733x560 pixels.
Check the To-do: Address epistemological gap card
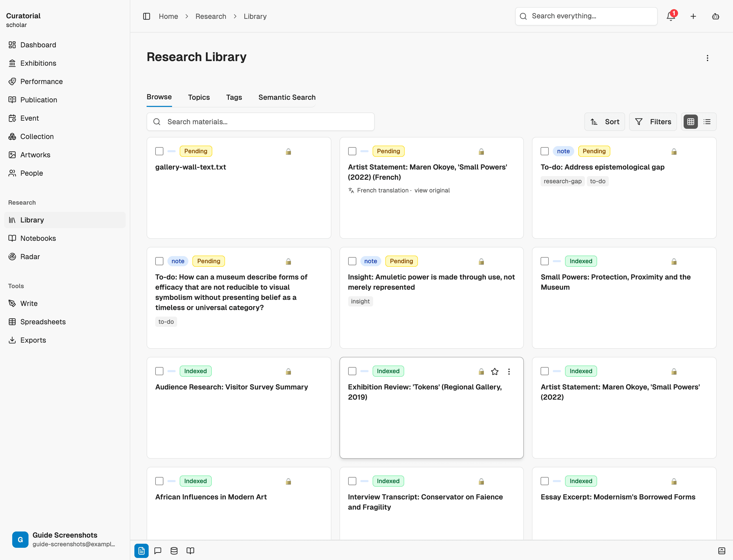pyautogui.click(x=545, y=151)
